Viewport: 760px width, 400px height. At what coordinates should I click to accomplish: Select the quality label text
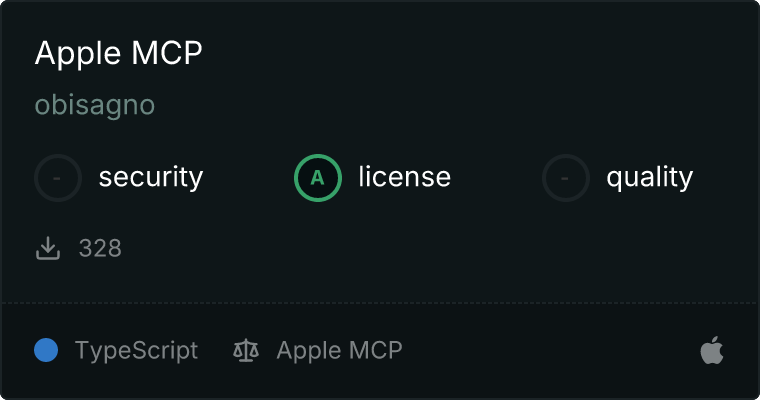tap(649, 177)
